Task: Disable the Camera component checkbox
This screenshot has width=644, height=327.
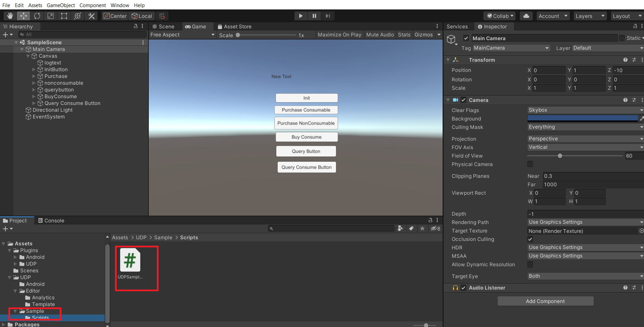Action: coord(463,100)
